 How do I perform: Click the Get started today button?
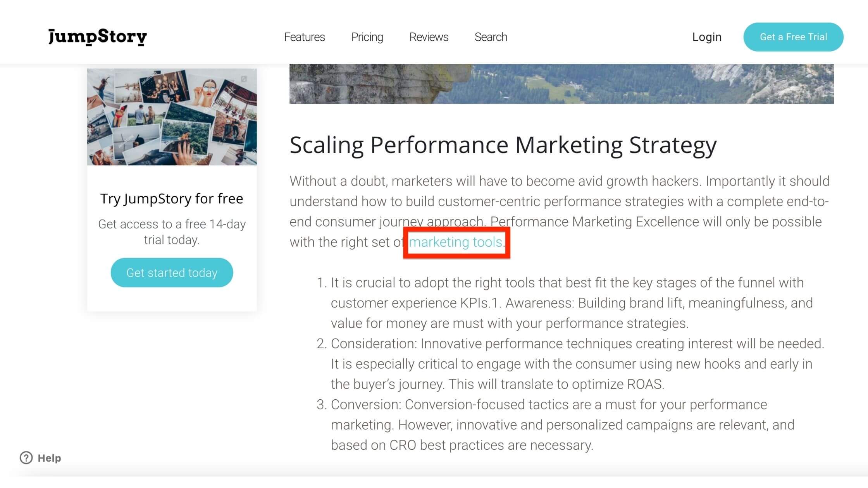pos(172,273)
